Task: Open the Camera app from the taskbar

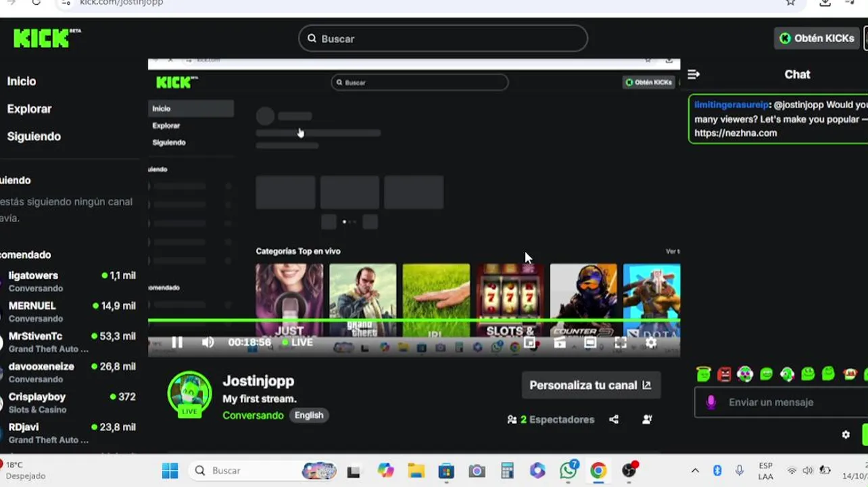Action: [x=477, y=471]
